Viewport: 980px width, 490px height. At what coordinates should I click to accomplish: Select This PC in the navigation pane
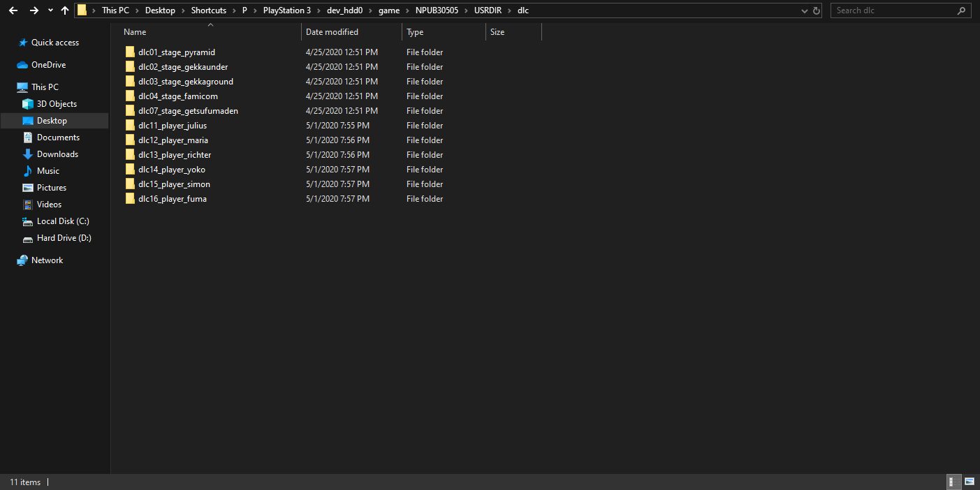coord(45,87)
